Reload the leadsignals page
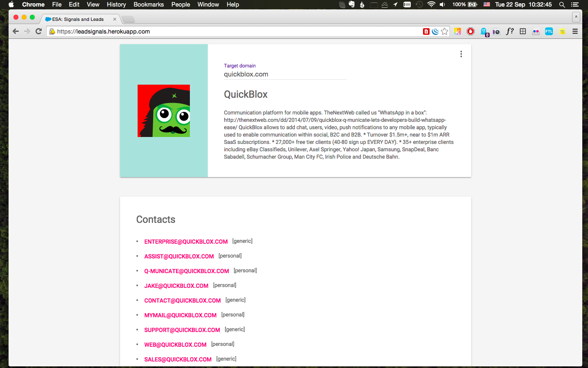 (39, 31)
